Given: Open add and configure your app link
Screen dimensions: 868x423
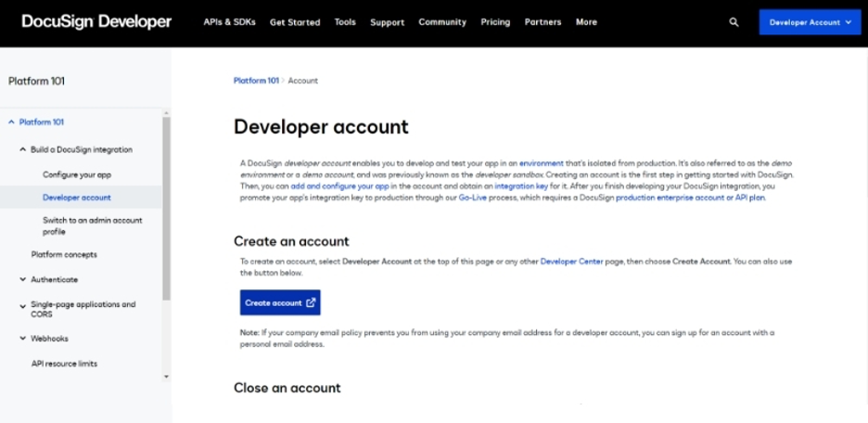Looking at the screenshot, I should [x=340, y=186].
